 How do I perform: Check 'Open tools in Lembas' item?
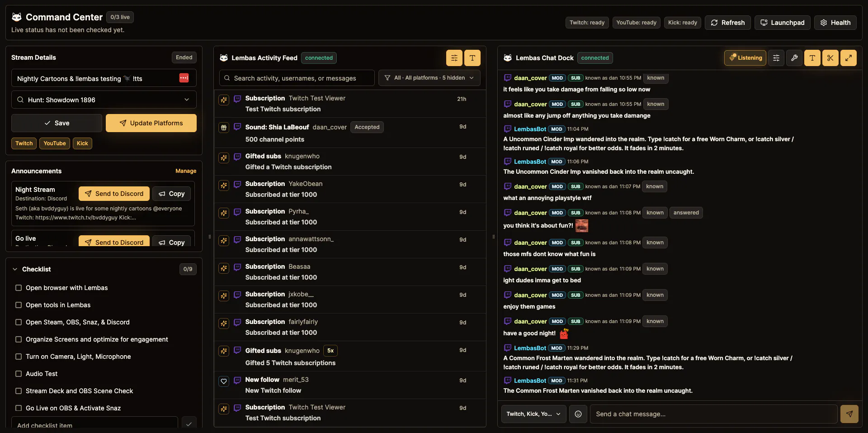click(19, 305)
